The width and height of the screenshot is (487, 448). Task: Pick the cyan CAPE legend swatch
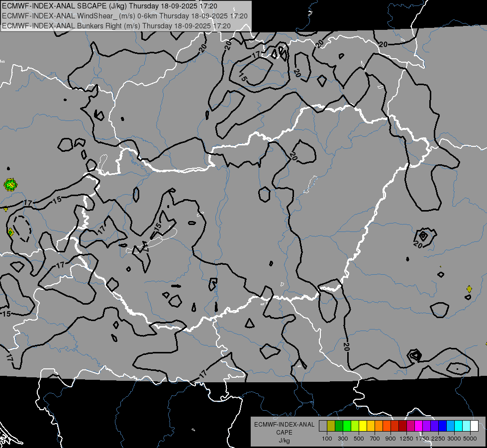(459, 426)
